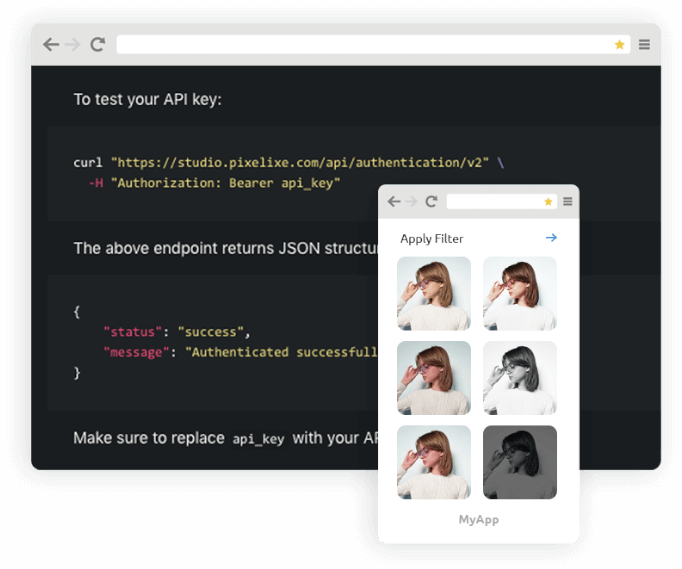Select the top-left original photo filter
The image size is (682, 569).
click(x=434, y=294)
